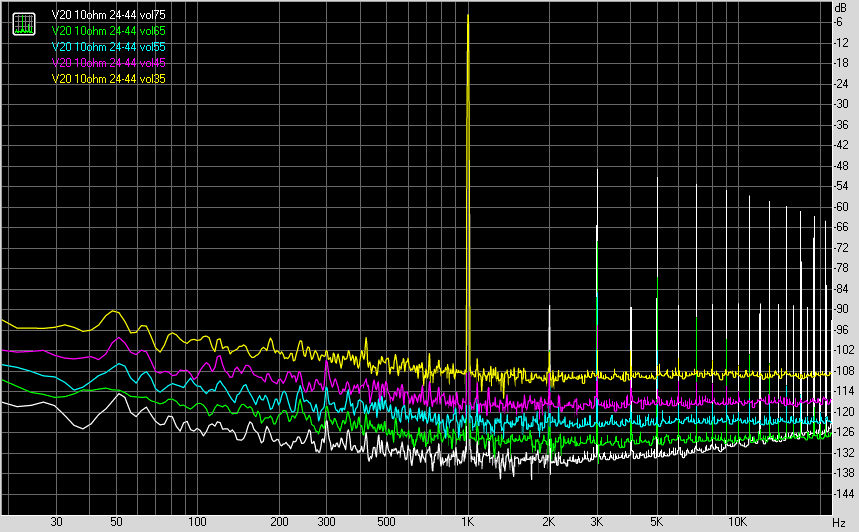859x532 pixels.
Task: Select the yellow 'V20 10ohm 24-44 vol35' legend entry
Action: (x=108, y=78)
